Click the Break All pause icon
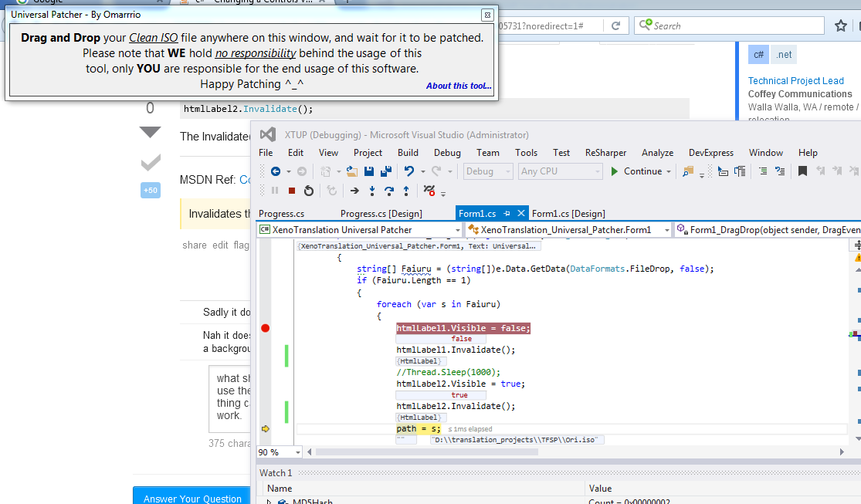The height and width of the screenshot is (504, 861). 276,190
